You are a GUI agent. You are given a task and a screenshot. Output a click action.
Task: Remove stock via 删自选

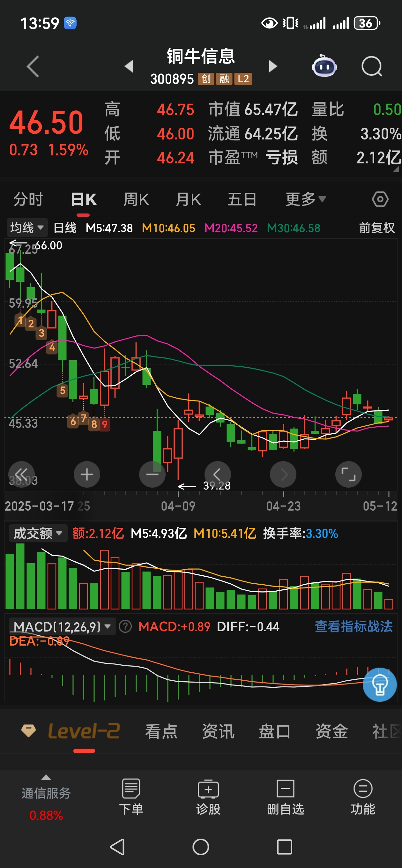pos(286,797)
